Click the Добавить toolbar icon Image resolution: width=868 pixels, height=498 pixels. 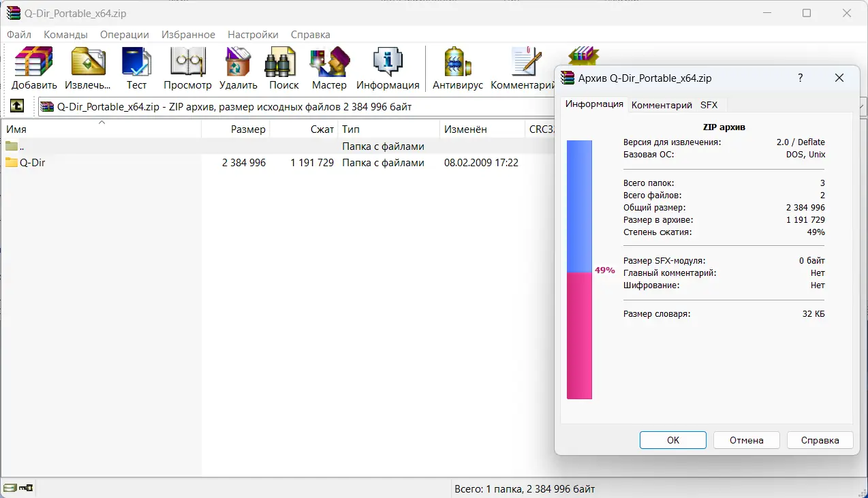click(34, 61)
